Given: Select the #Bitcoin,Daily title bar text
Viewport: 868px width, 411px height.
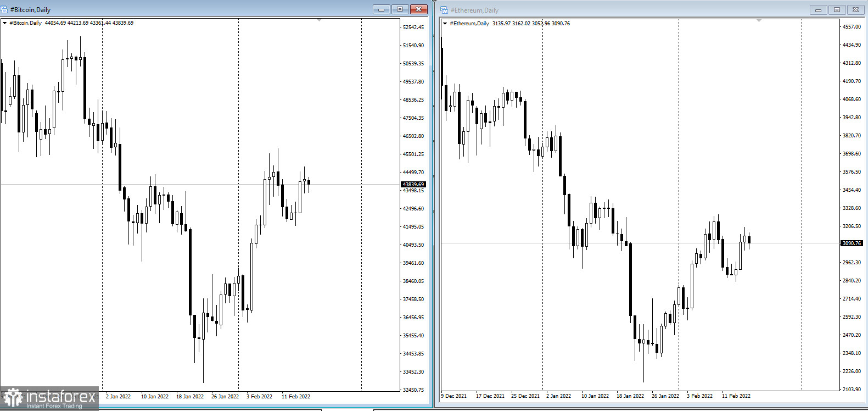Looking at the screenshot, I should (x=30, y=10).
